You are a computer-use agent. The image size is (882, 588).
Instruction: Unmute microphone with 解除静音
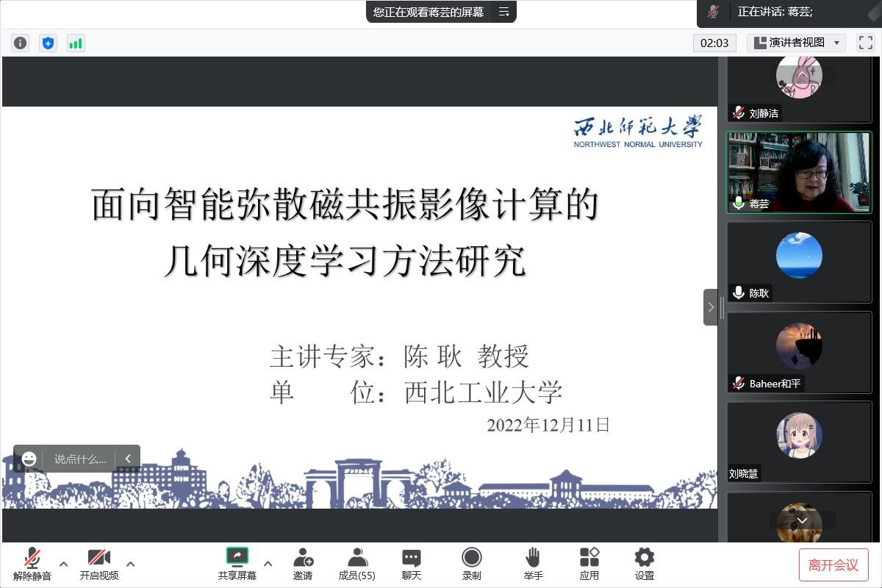pos(32,564)
